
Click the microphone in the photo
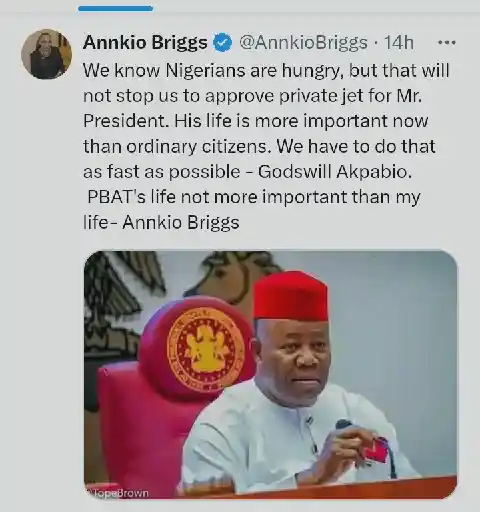coord(344,425)
